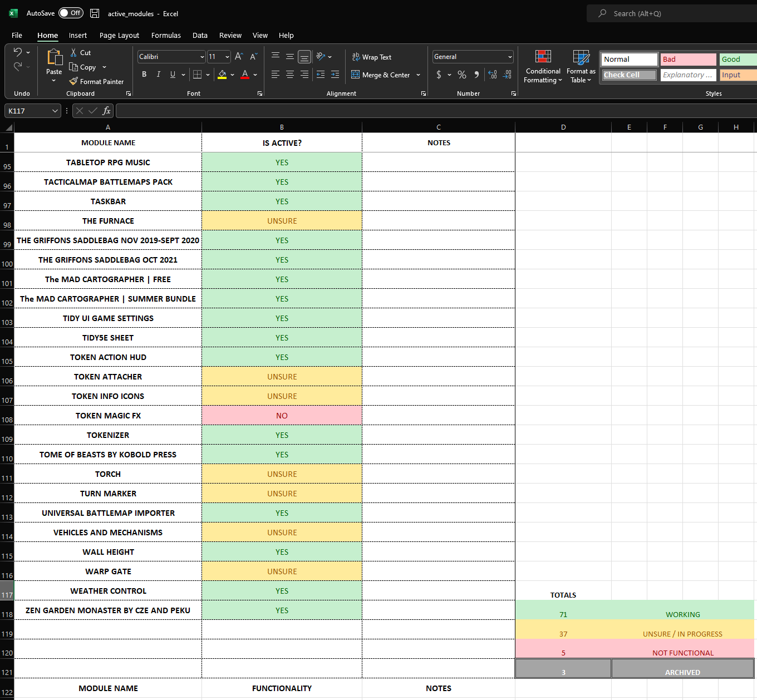Click the Merge & Center button
This screenshot has height=700, width=757.
[381, 75]
